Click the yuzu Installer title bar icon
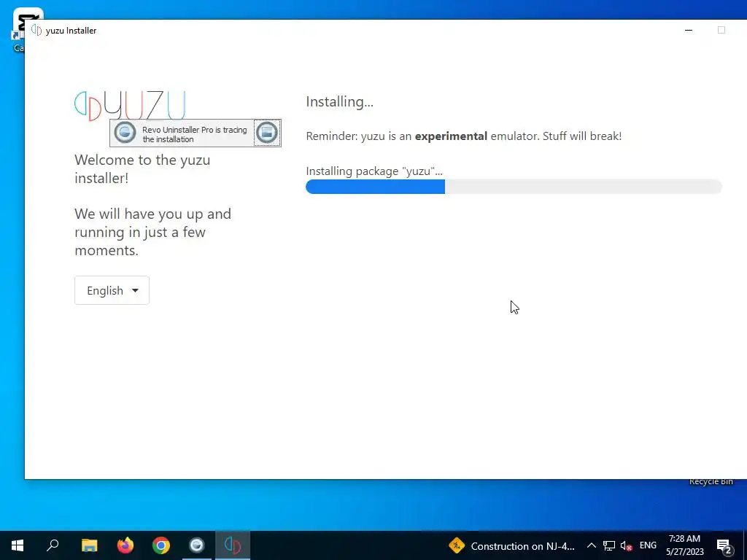747x560 pixels. click(x=36, y=30)
